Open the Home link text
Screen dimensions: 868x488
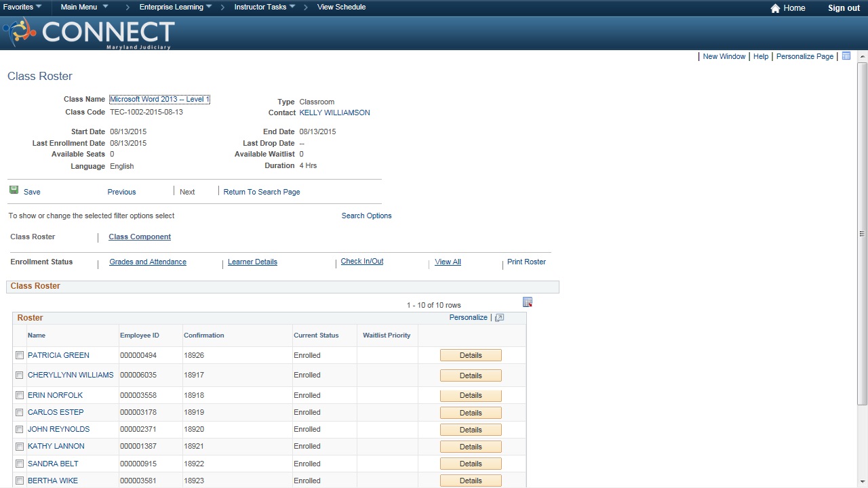tap(794, 8)
